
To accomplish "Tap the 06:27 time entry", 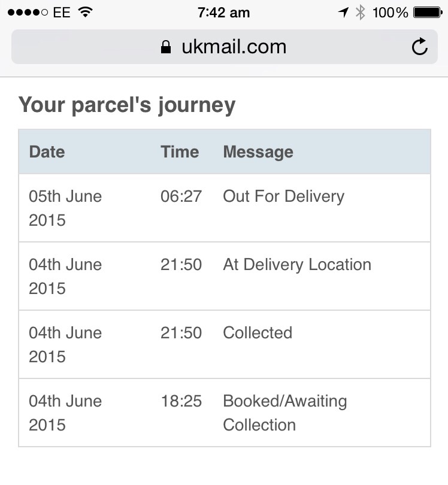I will [x=181, y=196].
